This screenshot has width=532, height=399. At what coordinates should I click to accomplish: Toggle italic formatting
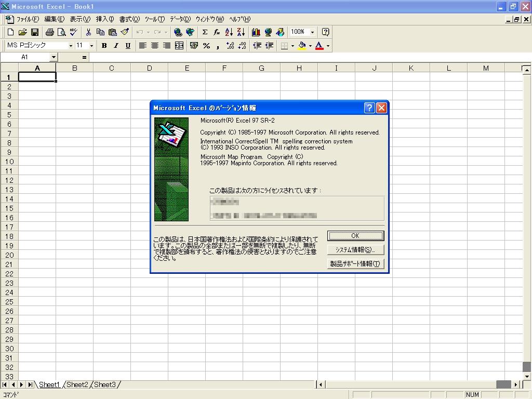pyautogui.click(x=116, y=46)
